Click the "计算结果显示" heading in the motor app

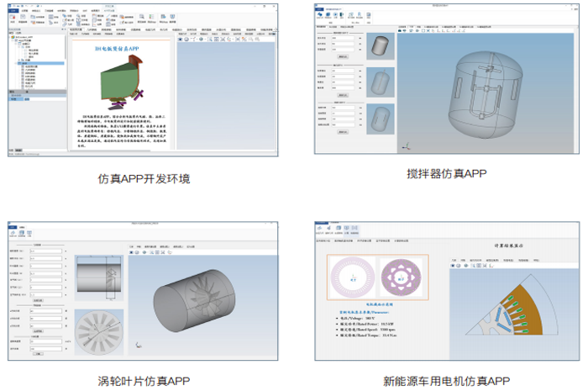(x=508, y=246)
